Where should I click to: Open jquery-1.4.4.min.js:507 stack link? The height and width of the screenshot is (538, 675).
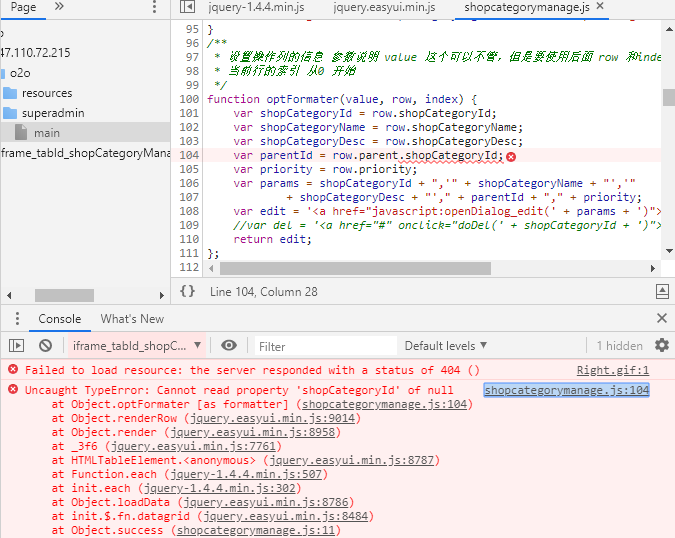point(246,474)
